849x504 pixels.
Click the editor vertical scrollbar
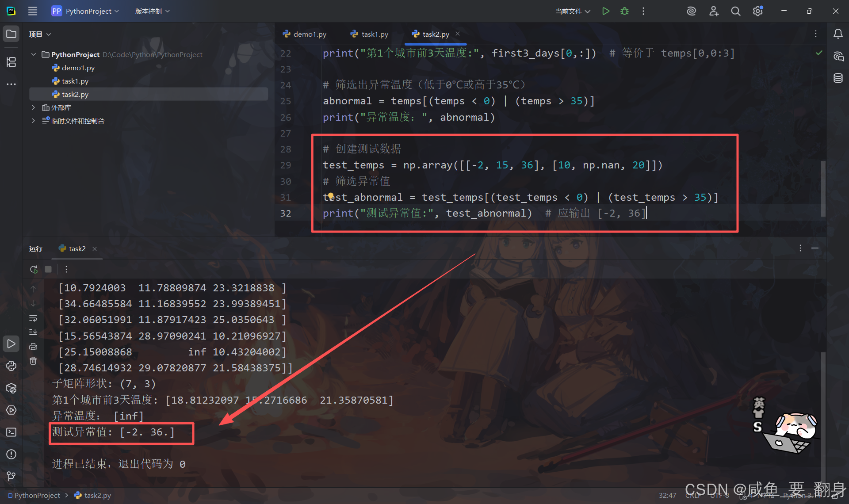pos(823,188)
